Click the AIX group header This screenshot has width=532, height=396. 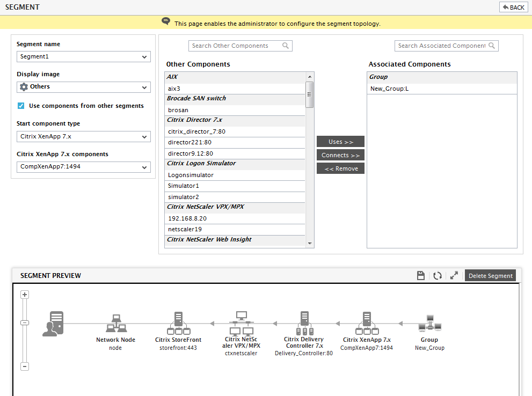[x=235, y=77]
